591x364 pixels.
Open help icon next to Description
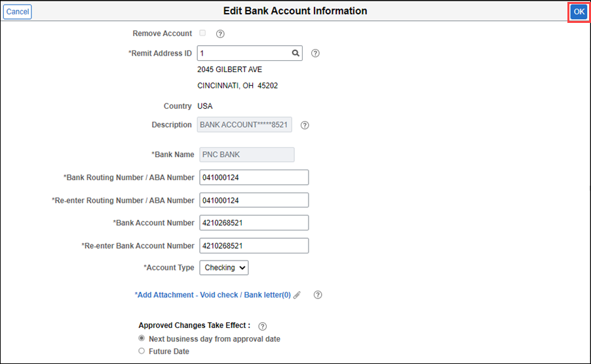(x=305, y=125)
